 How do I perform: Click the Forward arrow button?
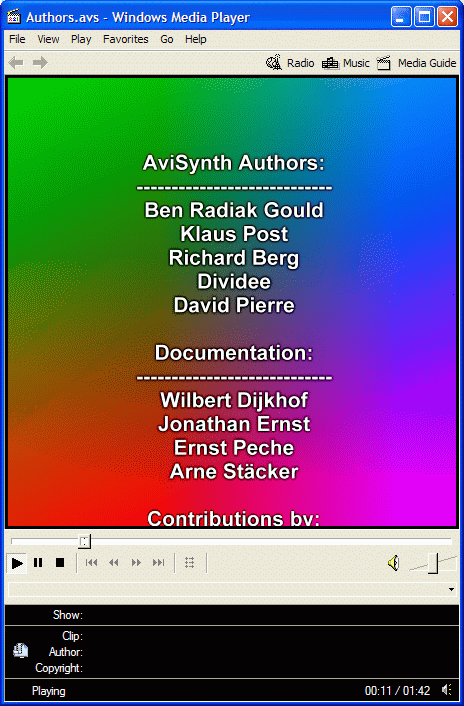[x=40, y=63]
